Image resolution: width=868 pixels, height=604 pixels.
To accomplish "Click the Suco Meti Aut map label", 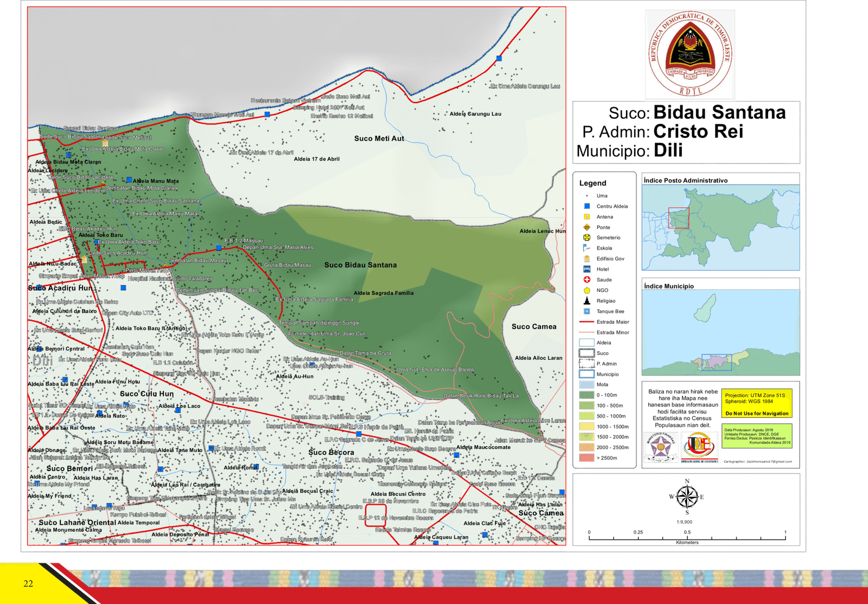I will click(379, 139).
